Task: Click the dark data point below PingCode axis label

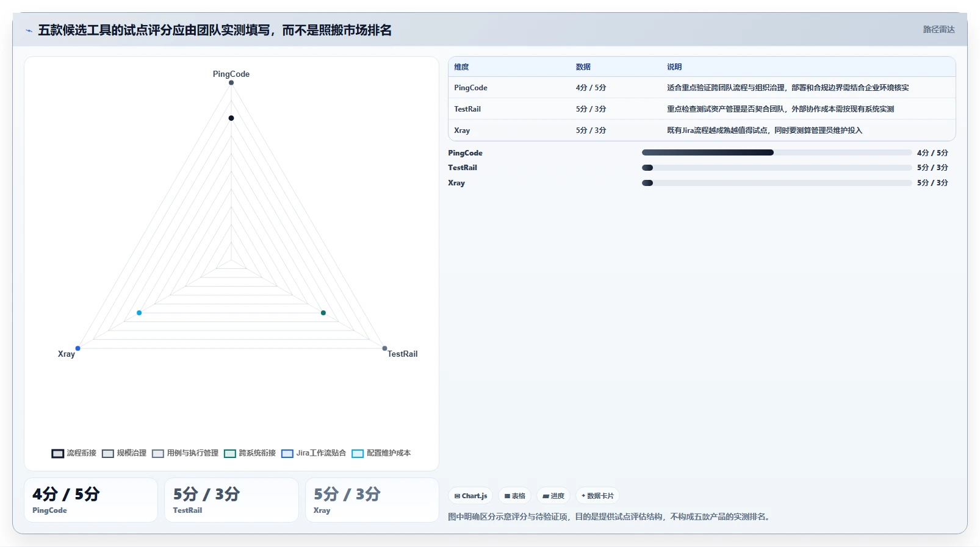Action: [x=231, y=118]
